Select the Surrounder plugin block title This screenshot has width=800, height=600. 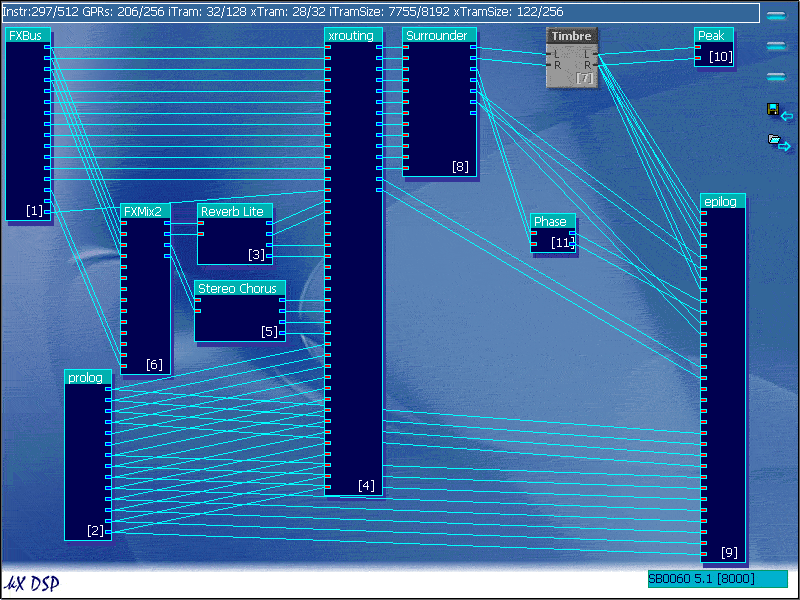pyautogui.click(x=439, y=35)
